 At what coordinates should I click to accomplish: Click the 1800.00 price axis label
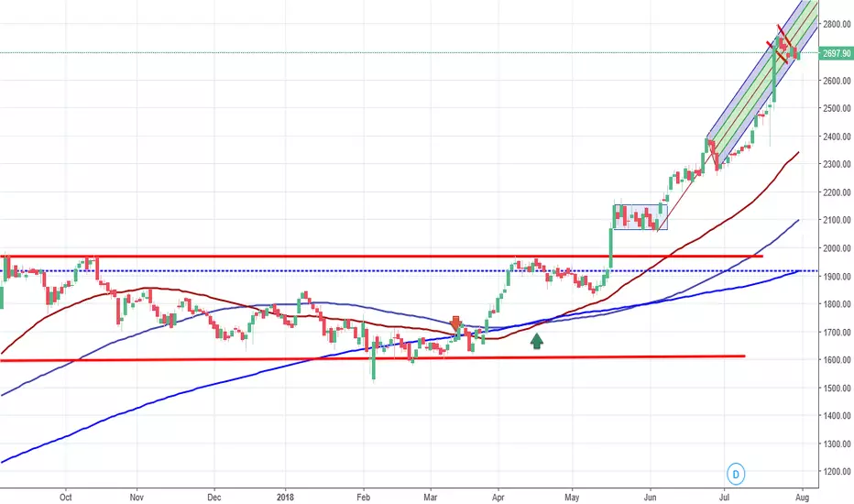(x=837, y=304)
